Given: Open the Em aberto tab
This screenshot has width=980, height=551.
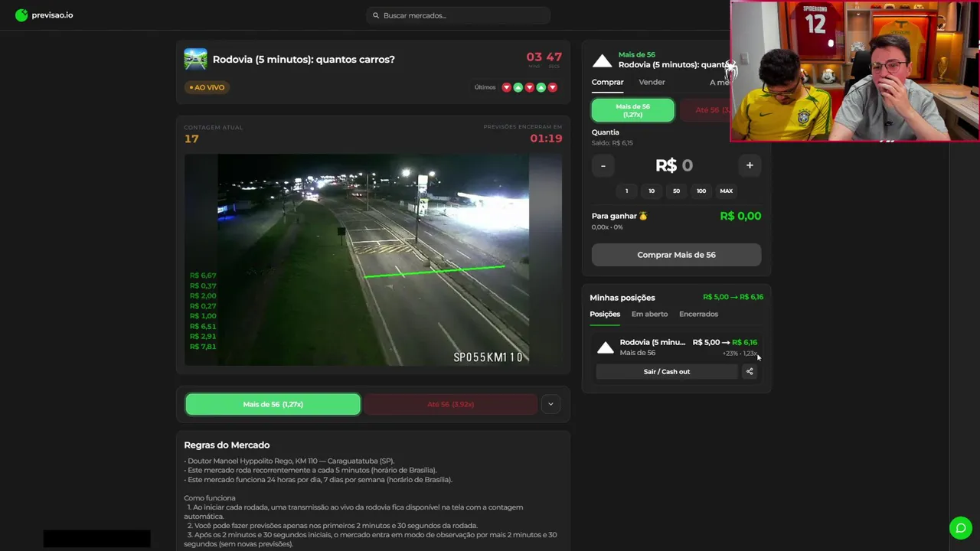Looking at the screenshot, I should (649, 314).
